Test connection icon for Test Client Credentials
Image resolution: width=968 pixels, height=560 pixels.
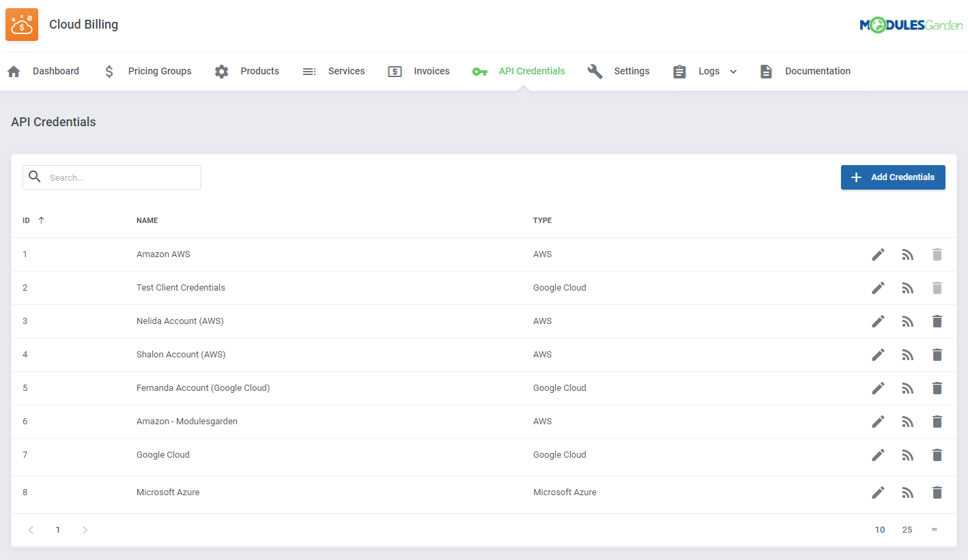[x=907, y=288]
